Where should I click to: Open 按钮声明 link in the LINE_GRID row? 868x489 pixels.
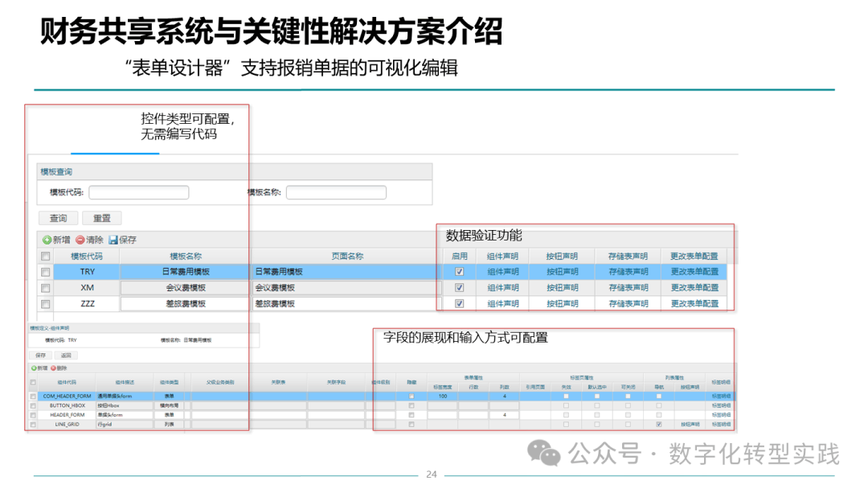click(x=690, y=425)
